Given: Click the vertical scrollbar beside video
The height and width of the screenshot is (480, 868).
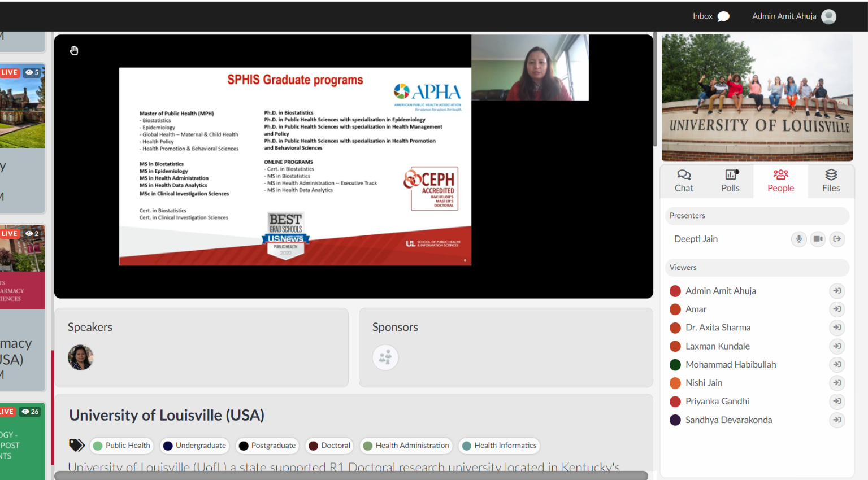Looking at the screenshot, I should [x=656, y=89].
